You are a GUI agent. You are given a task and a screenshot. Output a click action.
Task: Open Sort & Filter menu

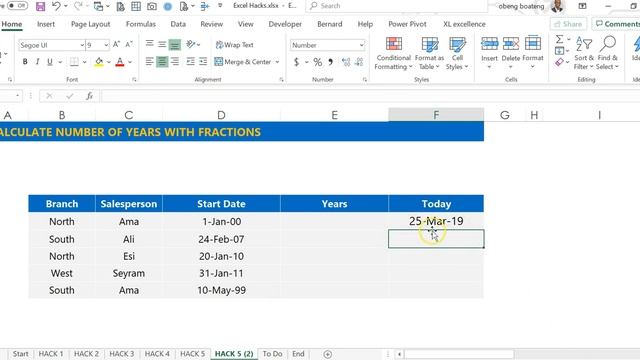[584, 53]
